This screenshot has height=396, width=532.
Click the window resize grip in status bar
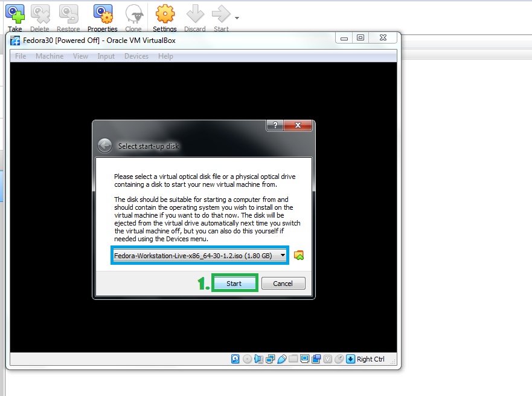coord(393,362)
